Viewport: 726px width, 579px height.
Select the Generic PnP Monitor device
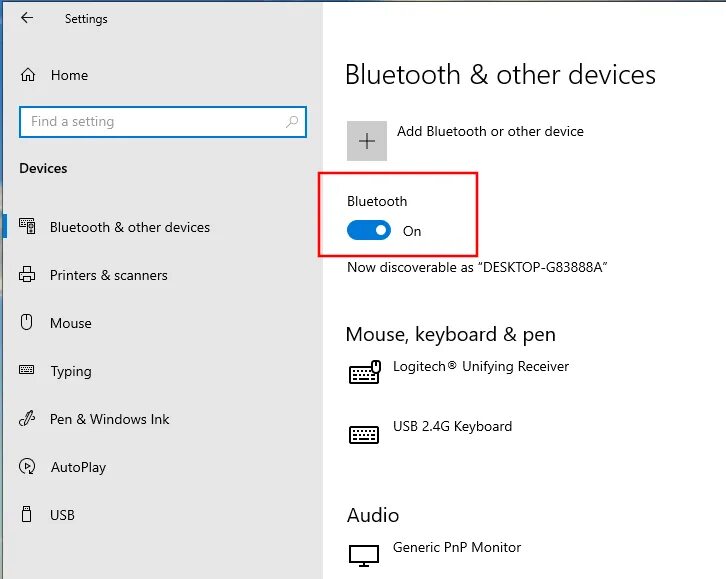(456, 548)
